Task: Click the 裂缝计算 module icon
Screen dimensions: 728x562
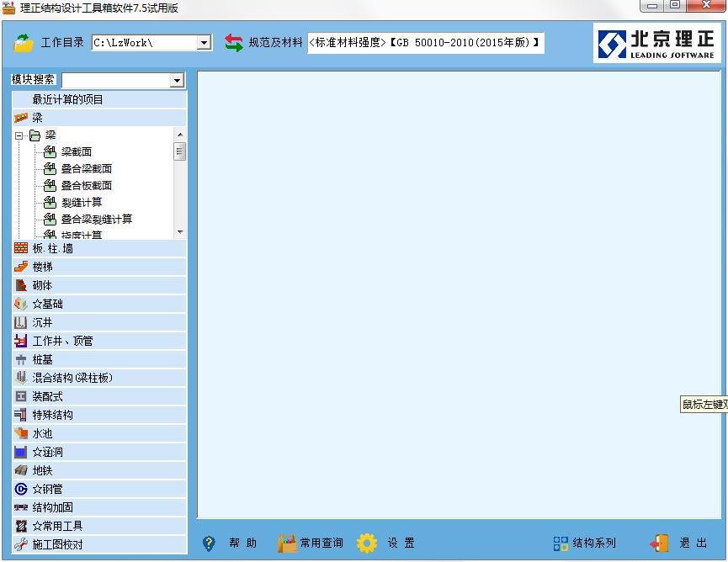Action: tap(50, 203)
